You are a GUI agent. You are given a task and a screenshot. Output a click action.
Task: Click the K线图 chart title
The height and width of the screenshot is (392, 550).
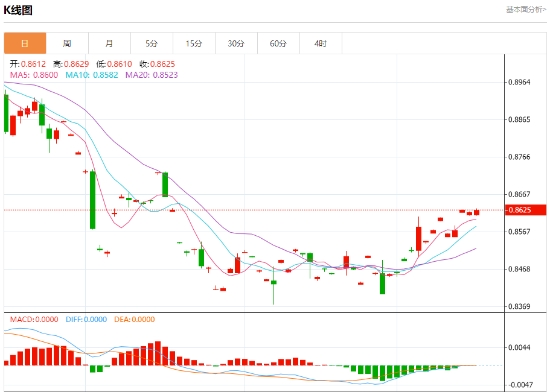[18, 10]
